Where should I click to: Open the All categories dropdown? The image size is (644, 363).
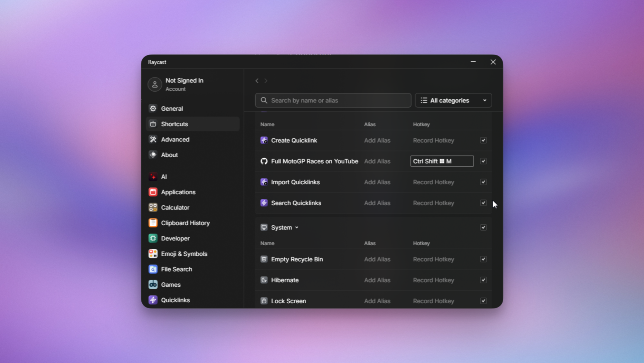[x=453, y=101]
